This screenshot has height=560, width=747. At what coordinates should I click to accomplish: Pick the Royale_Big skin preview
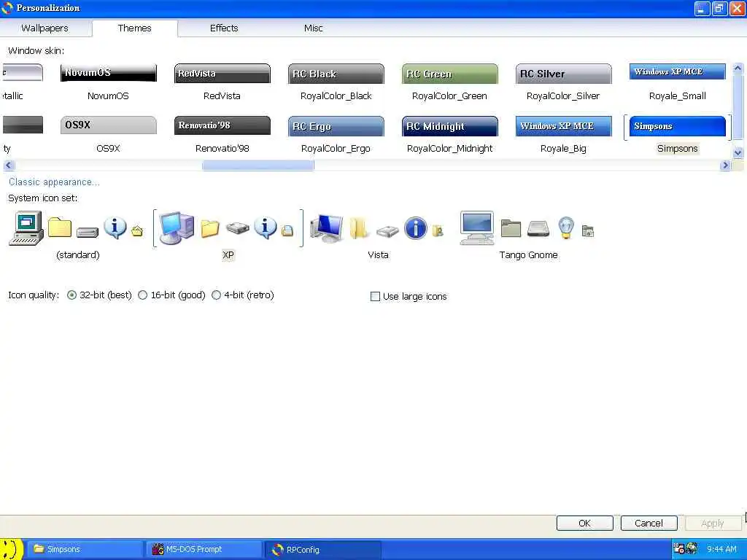coord(563,126)
